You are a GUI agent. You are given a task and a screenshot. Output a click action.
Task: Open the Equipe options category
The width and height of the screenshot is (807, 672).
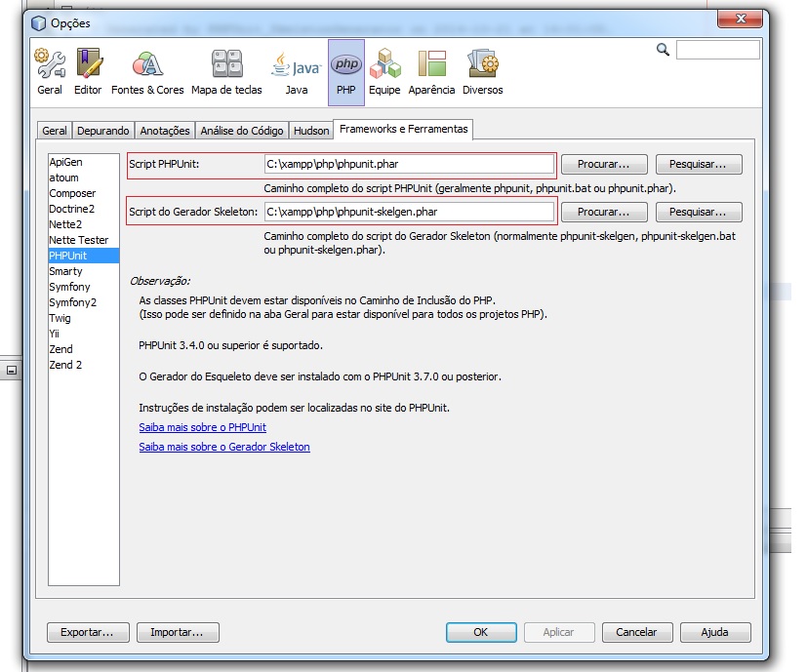(384, 71)
